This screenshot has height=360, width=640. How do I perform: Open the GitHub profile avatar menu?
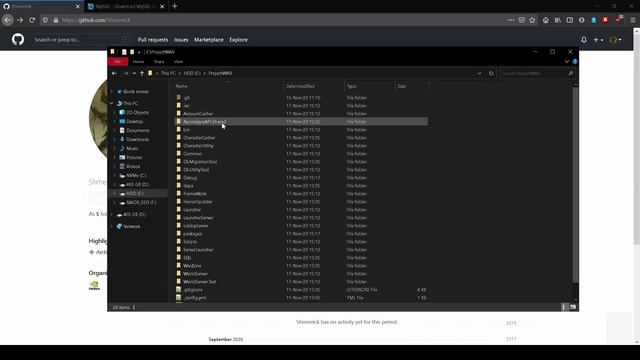pos(615,40)
